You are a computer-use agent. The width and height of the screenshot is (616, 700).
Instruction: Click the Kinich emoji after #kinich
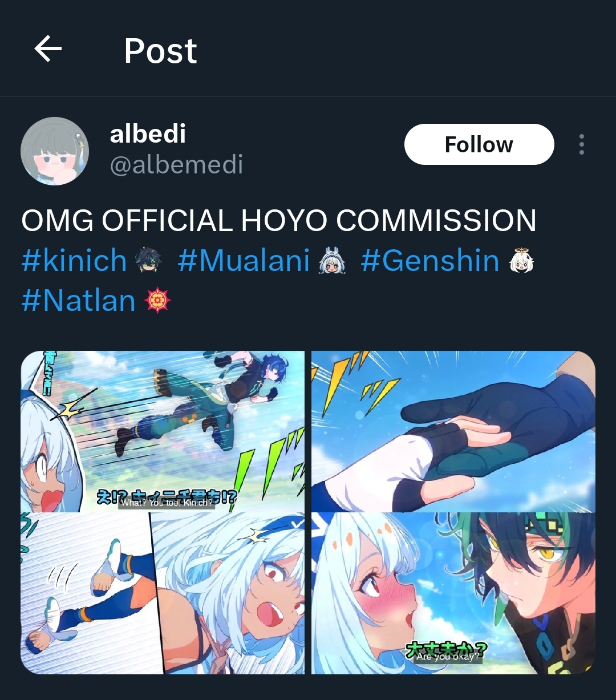pos(148,261)
